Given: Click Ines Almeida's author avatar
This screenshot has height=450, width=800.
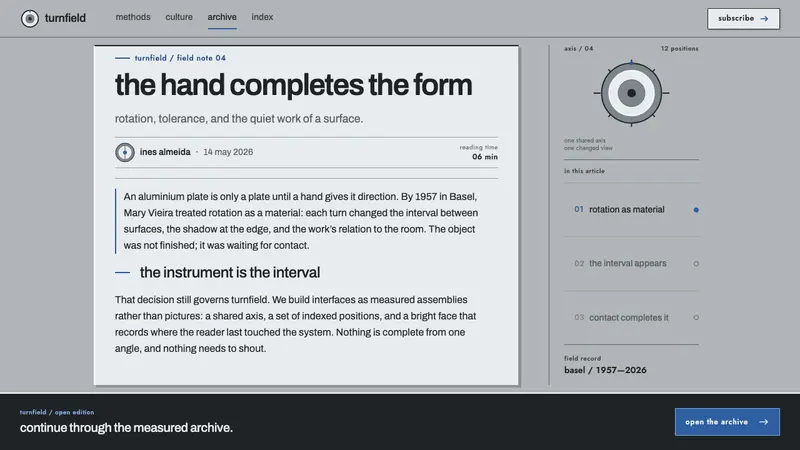Looking at the screenshot, I should [x=124, y=152].
